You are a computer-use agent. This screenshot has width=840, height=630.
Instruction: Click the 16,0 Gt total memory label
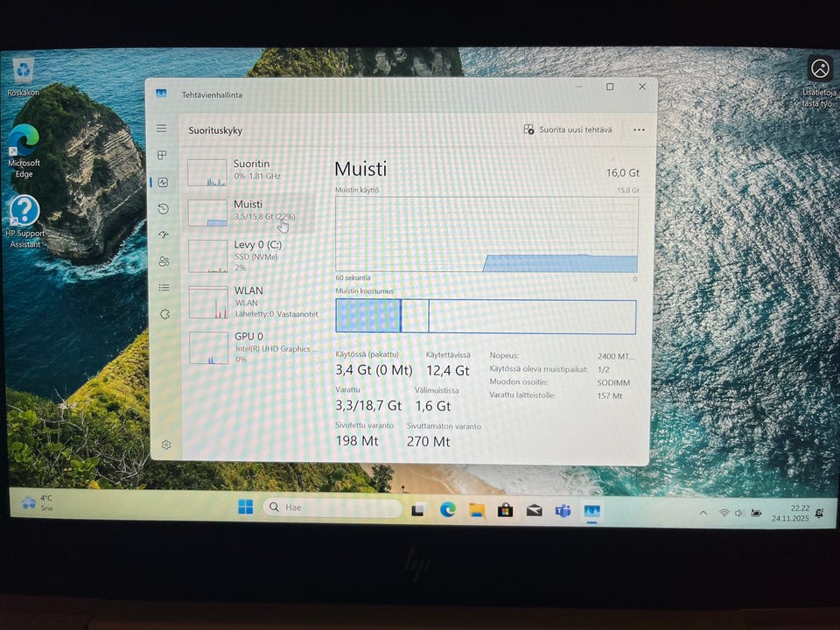tap(622, 173)
